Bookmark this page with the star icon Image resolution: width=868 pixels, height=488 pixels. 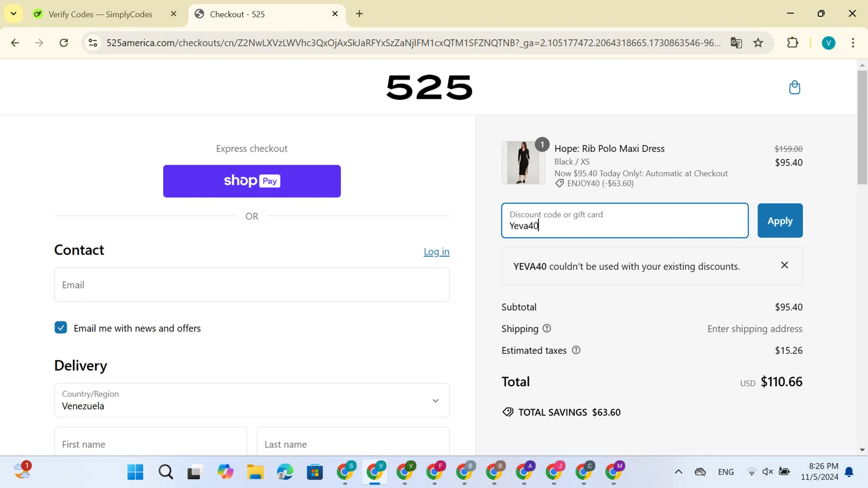coord(758,43)
